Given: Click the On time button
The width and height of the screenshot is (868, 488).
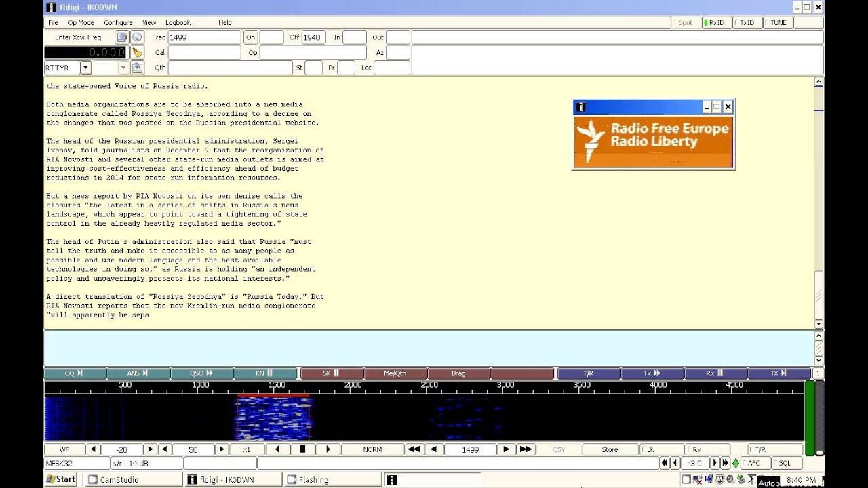Looking at the screenshot, I should tap(251, 37).
